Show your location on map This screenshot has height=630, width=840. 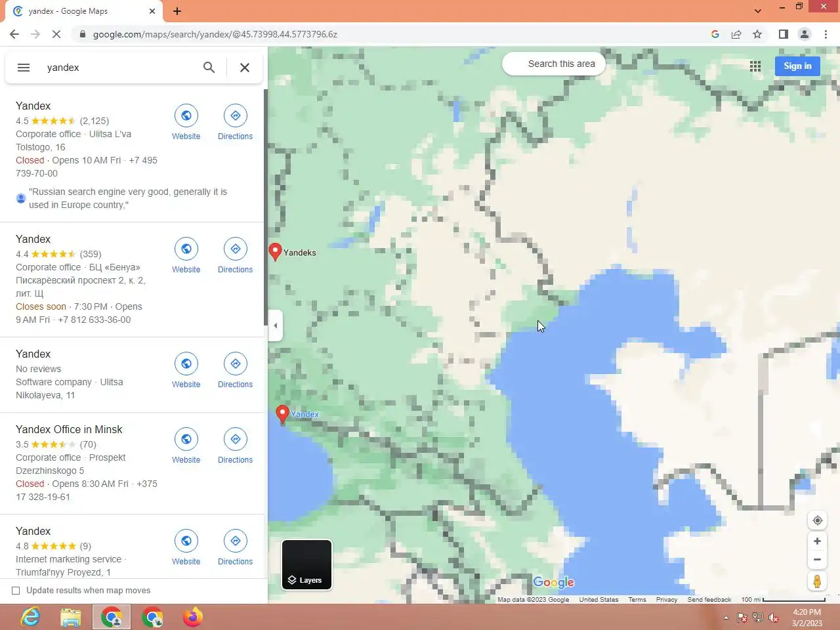click(817, 520)
